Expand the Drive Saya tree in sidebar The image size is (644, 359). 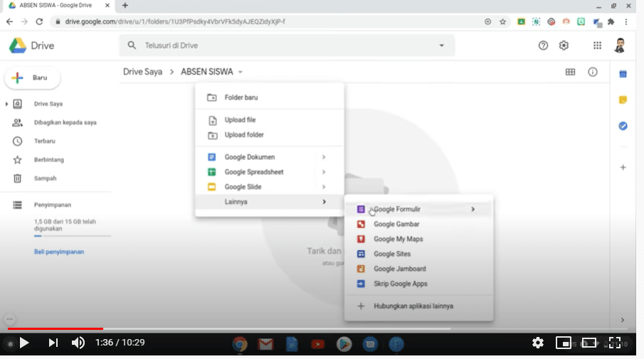[6, 104]
